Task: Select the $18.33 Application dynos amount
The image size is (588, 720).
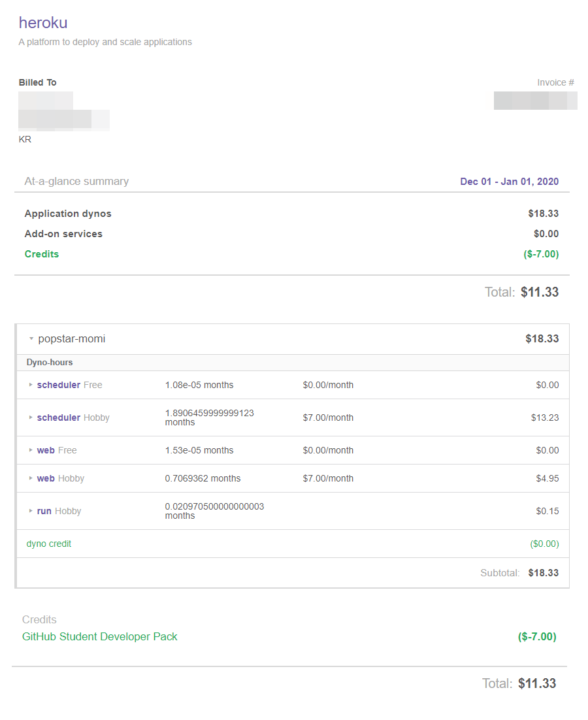Action: point(544,214)
